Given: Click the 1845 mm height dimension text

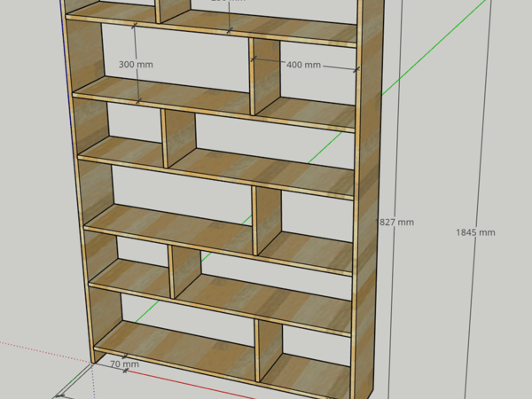Looking at the screenshot, I should (475, 232).
